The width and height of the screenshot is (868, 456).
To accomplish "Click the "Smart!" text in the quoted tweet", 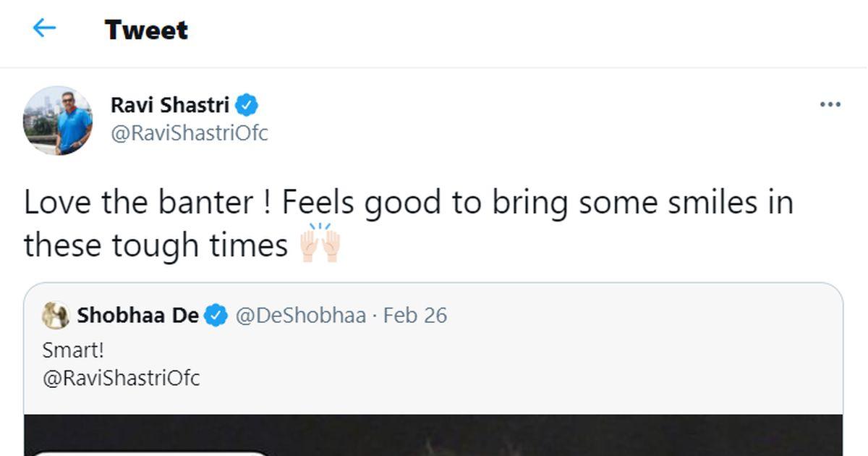I will click(x=73, y=350).
